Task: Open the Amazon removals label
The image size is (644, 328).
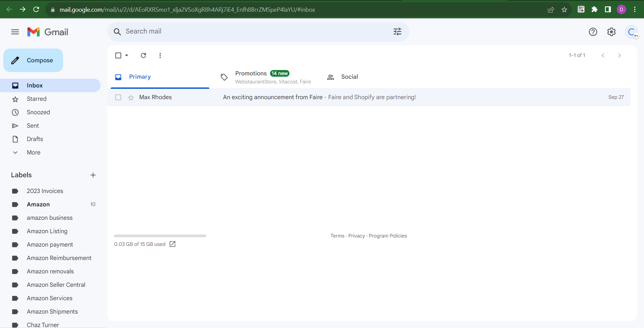Action: [x=50, y=271]
